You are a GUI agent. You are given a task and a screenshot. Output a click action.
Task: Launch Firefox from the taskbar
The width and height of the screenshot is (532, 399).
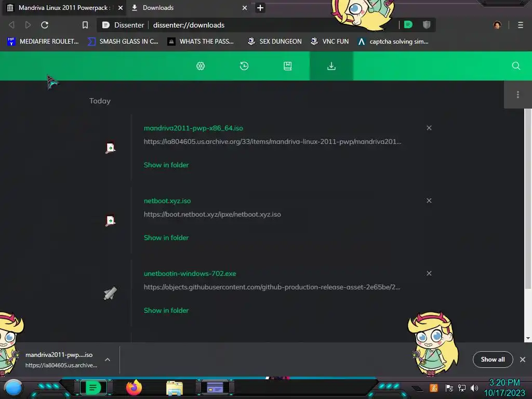coord(134,388)
